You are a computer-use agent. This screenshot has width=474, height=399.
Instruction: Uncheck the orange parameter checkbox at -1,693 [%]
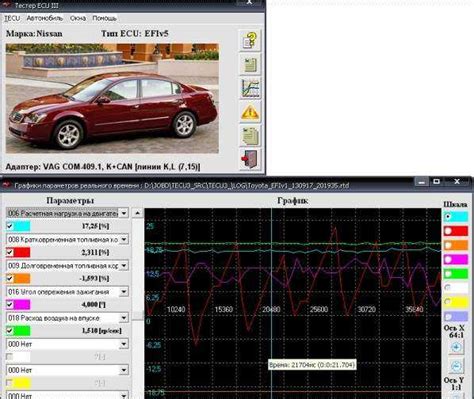coord(10,278)
